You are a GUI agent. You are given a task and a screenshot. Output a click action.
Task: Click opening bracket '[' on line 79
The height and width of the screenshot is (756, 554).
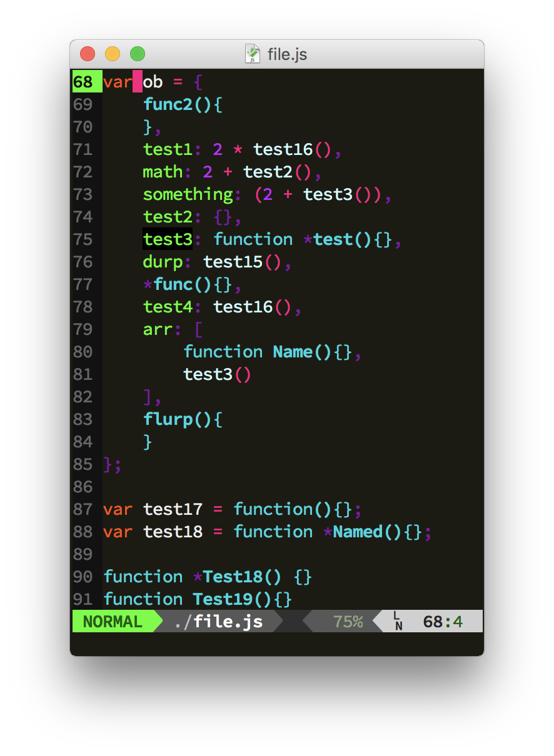coord(199,329)
